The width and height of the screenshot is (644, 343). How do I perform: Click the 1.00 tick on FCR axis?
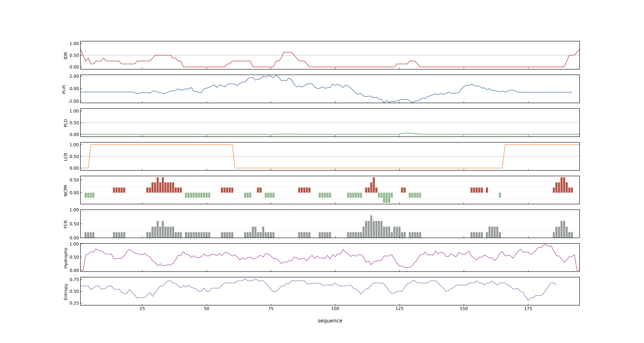(x=74, y=210)
